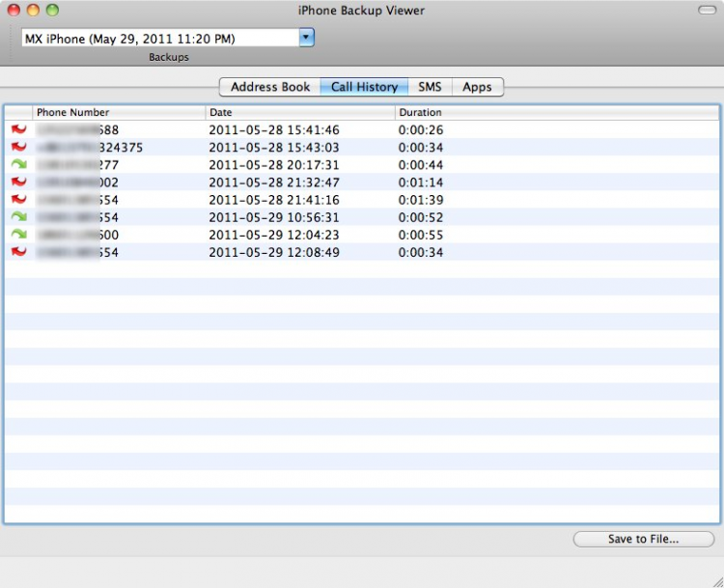
Task: Select duration 0:01:14
Action: tap(421, 182)
